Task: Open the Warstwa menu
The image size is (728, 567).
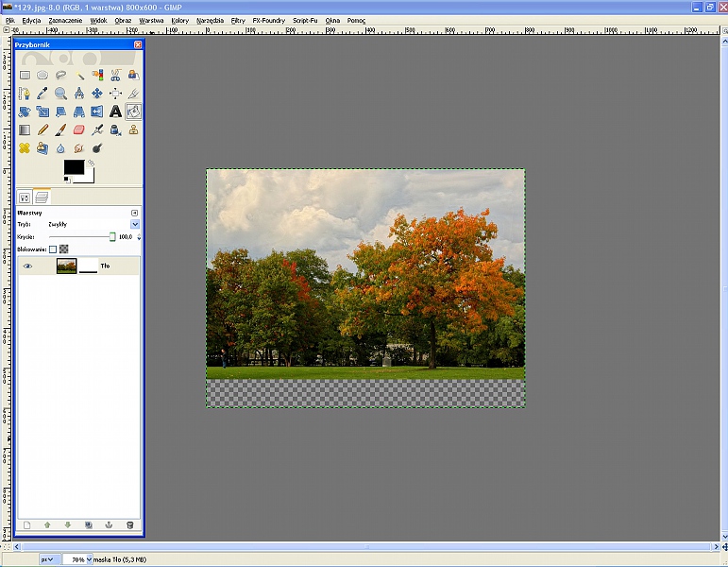Action: tap(151, 20)
